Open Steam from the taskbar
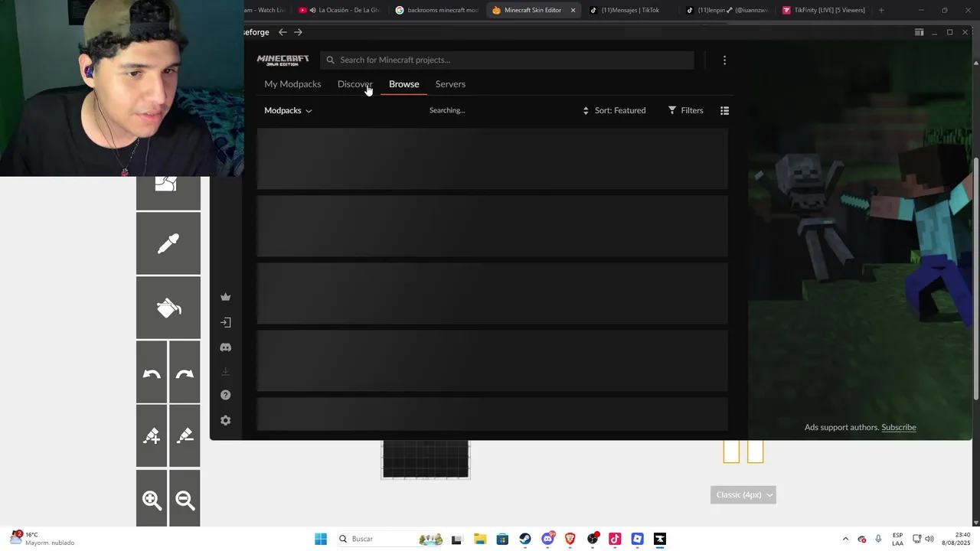Screen dimensions: 980x551 click(525, 539)
